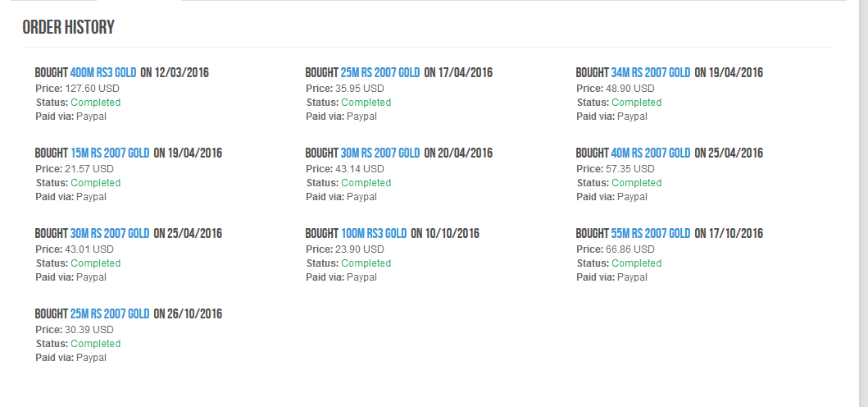Click the 127.60 USD price text
The height and width of the screenshot is (407, 868).
point(93,89)
